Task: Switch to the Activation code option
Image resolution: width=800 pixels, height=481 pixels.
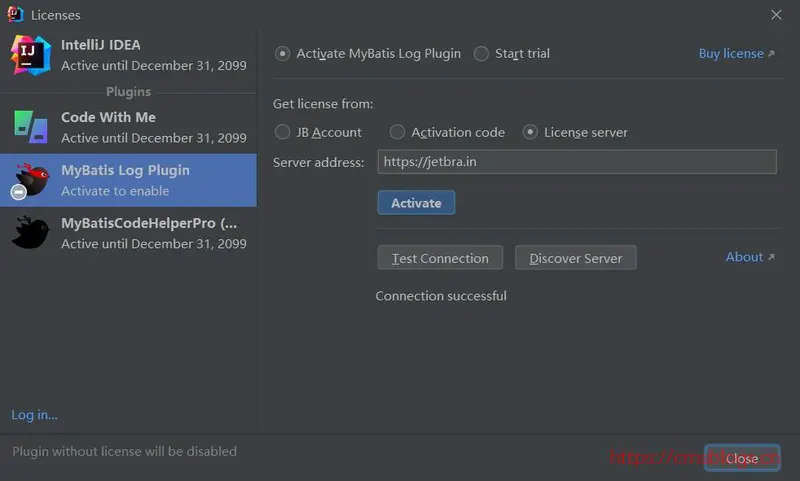Action: tap(398, 132)
